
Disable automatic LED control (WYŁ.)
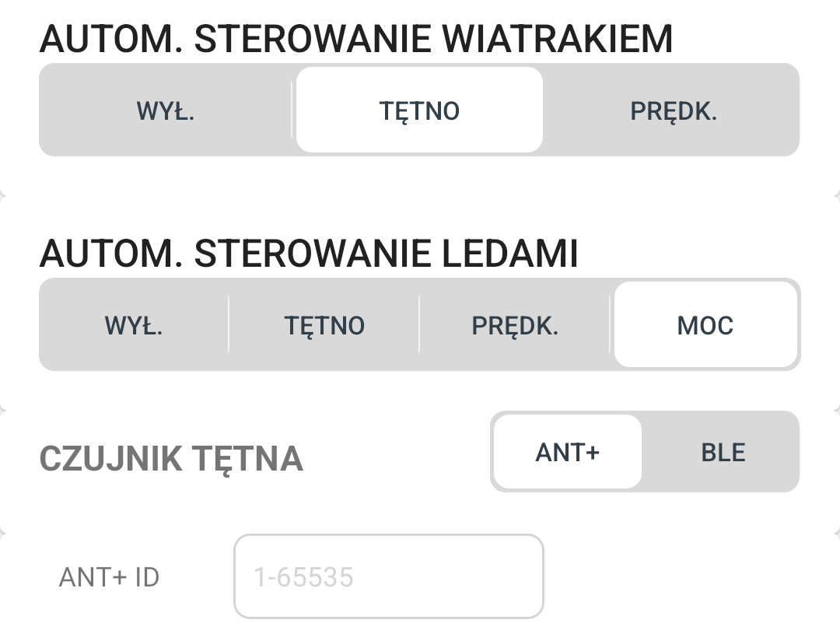coord(134,325)
